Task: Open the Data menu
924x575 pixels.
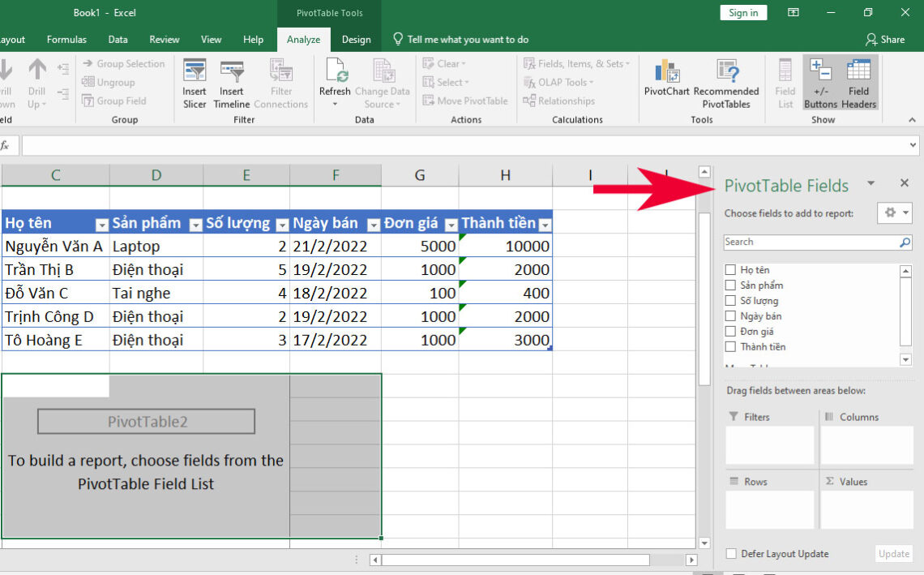Action: pyautogui.click(x=118, y=38)
